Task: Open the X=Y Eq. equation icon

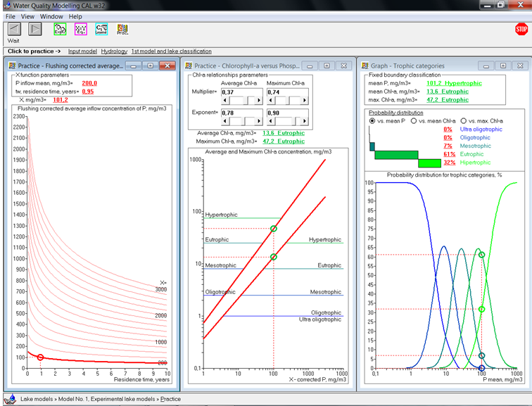Action: (81, 29)
